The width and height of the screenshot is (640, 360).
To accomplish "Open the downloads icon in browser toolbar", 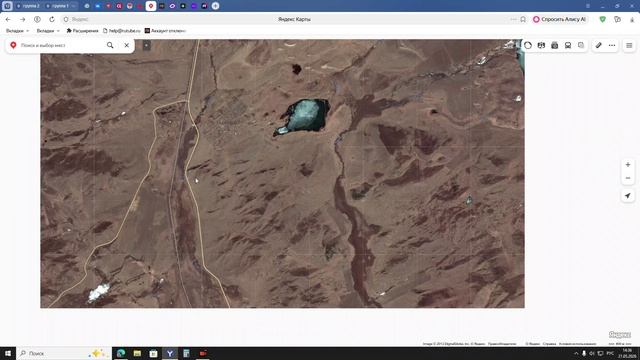I will click(632, 19).
